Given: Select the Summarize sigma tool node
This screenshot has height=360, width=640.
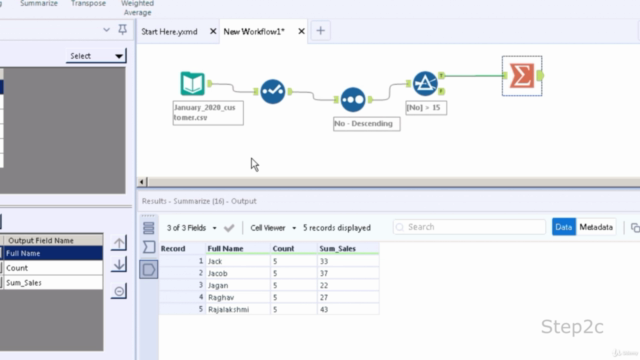Looking at the screenshot, I should coord(522,76).
